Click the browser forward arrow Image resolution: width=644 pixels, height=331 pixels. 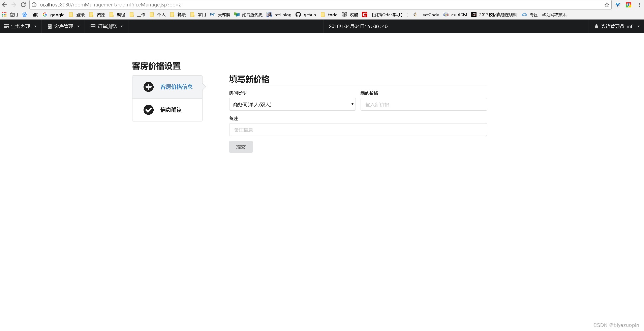[x=14, y=5]
